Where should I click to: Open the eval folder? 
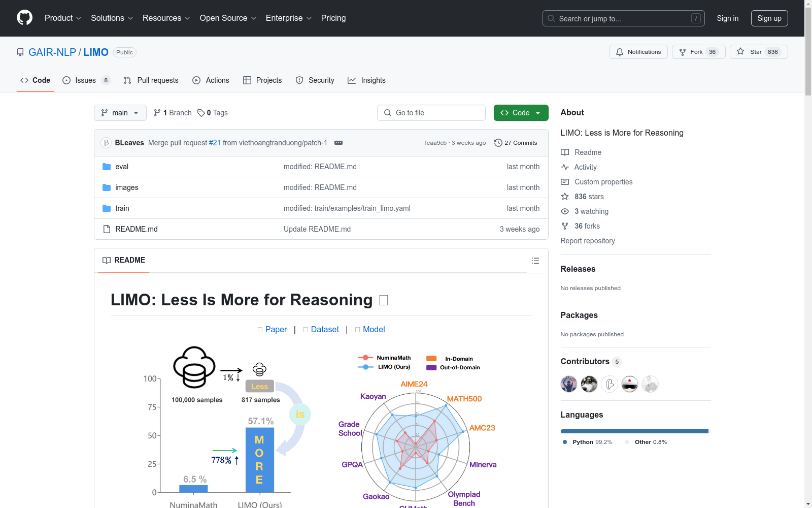point(122,167)
